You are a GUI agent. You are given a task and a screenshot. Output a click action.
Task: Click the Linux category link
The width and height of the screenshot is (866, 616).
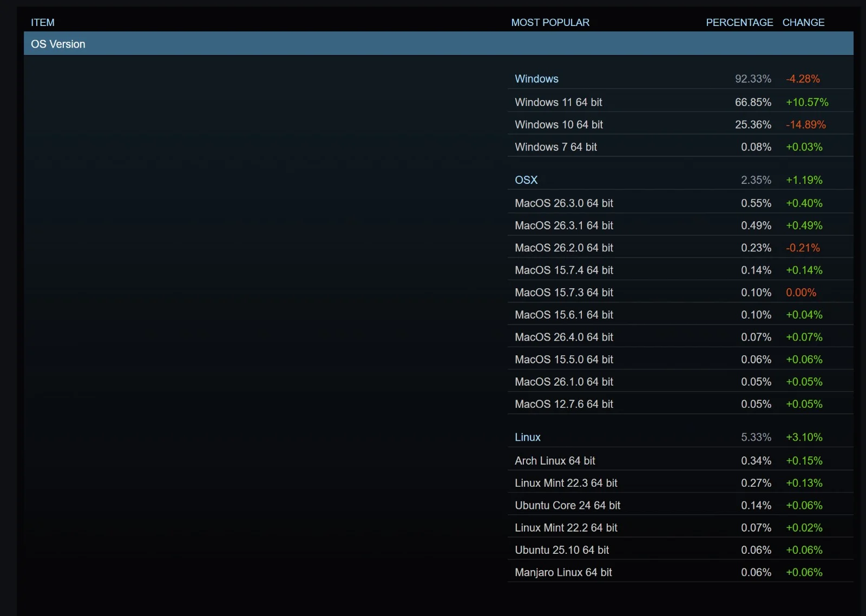click(x=528, y=437)
